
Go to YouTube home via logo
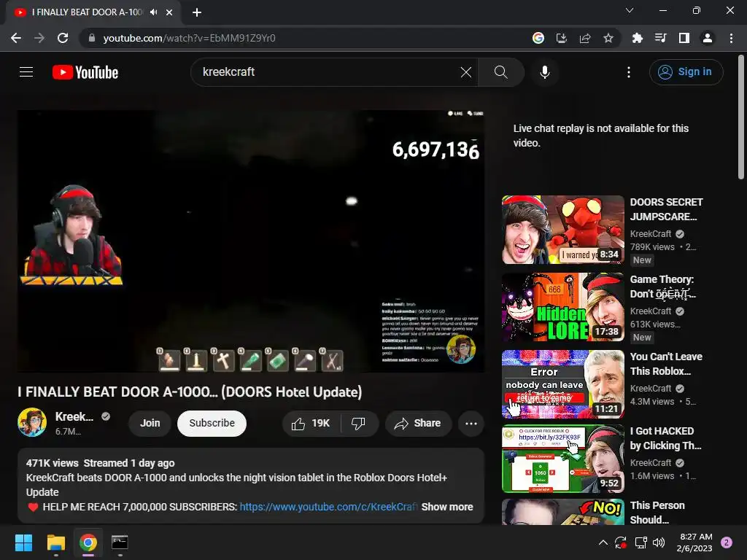(x=85, y=72)
